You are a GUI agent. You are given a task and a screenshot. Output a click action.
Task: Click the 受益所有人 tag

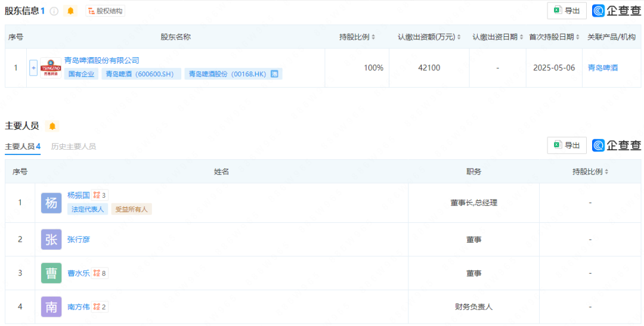tap(131, 209)
